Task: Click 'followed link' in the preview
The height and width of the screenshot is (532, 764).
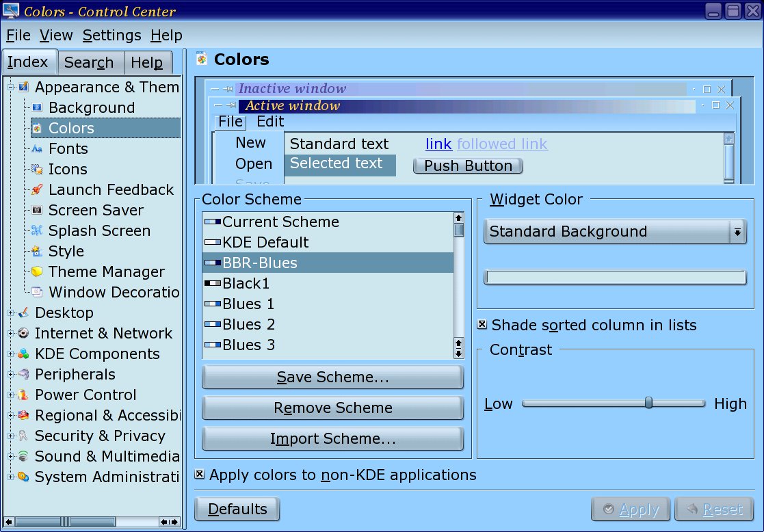Action: (x=502, y=144)
